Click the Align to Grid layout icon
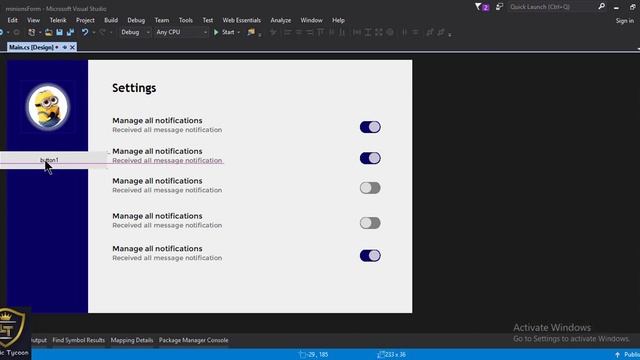Screen dimensions: 640x360 point(273,32)
